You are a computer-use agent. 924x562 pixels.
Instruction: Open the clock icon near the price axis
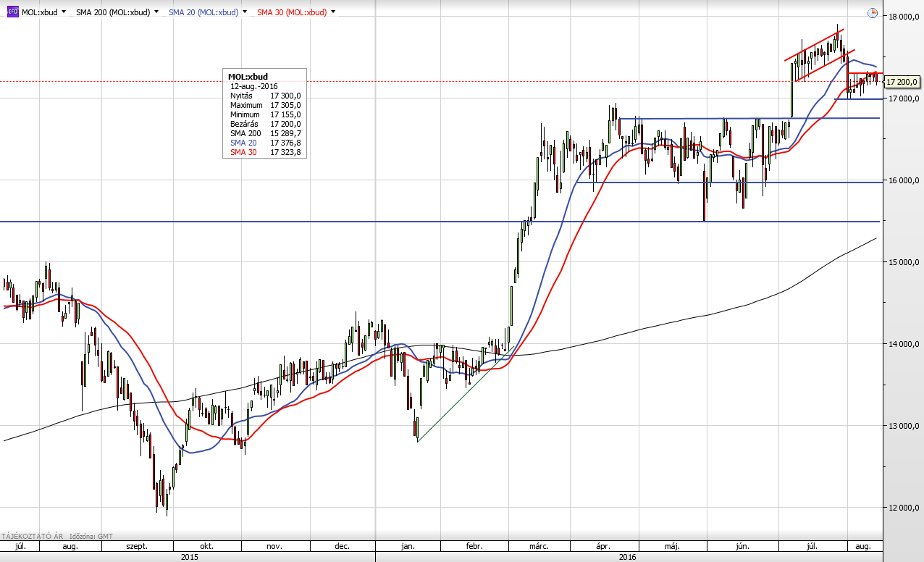tap(873, 13)
